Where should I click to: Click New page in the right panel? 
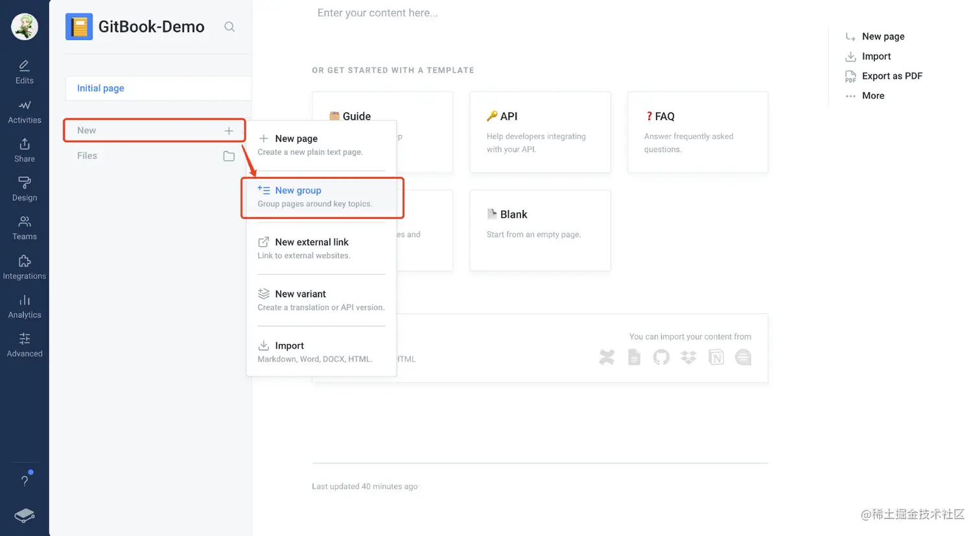pos(875,37)
